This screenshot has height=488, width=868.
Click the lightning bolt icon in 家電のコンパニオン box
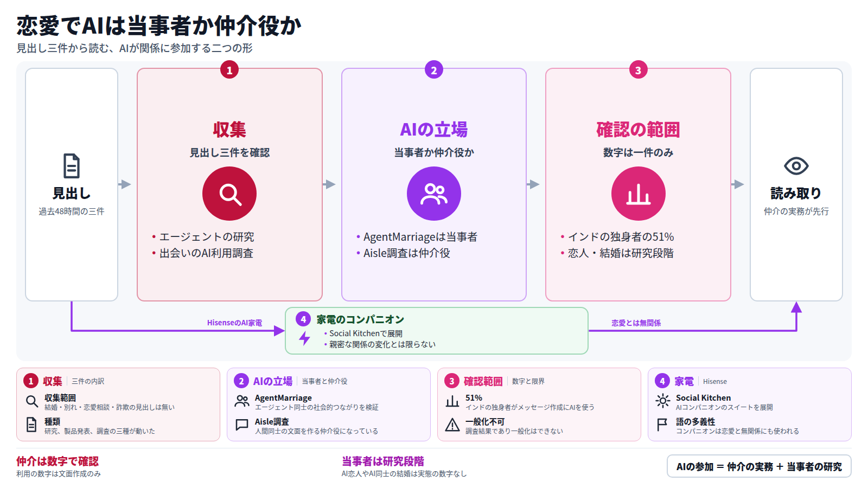305,339
